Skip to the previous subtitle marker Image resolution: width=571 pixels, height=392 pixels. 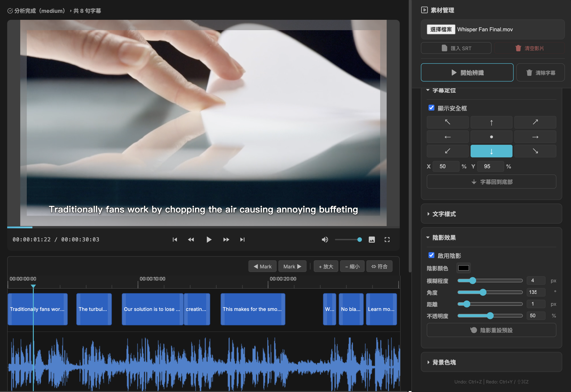point(175,239)
